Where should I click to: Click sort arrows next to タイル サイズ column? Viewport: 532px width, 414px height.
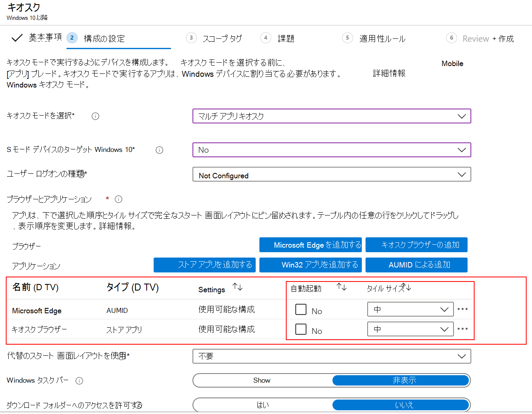pyautogui.click(x=406, y=287)
